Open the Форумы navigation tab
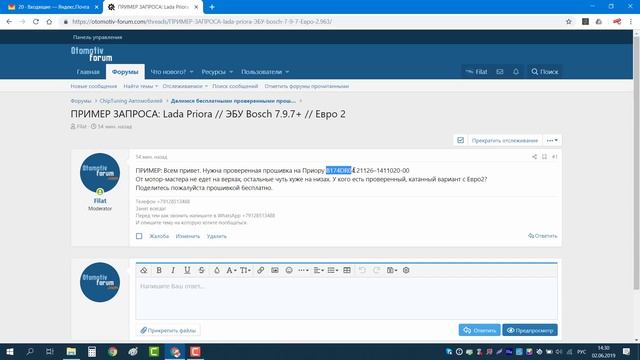 125,72
